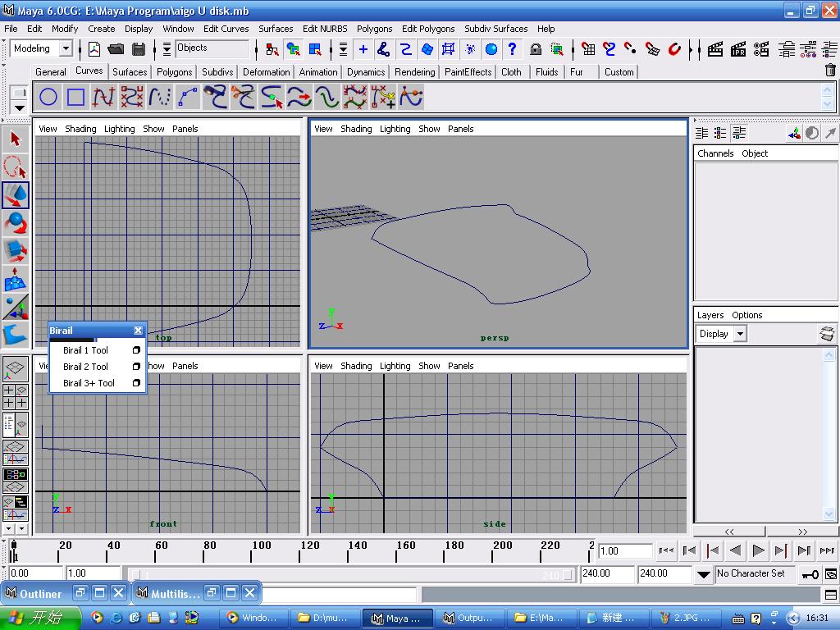Click the current time field showing 1.00
The image size is (840, 630).
(x=624, y=551)
